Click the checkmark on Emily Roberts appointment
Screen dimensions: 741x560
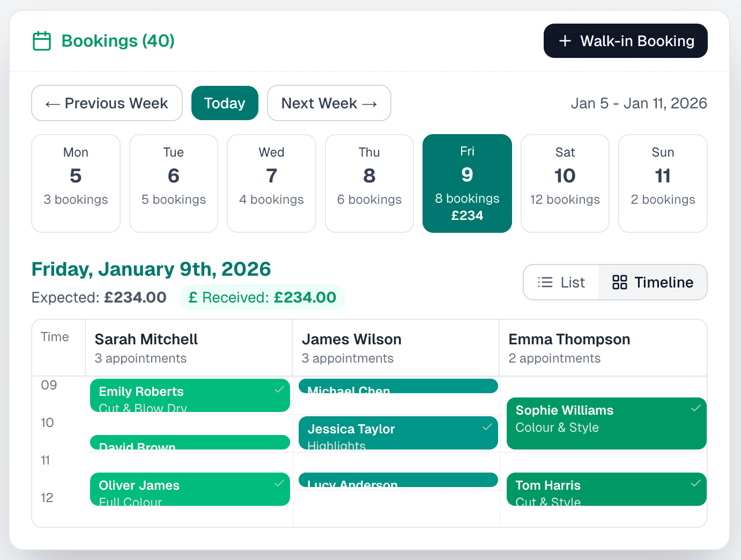279,390
